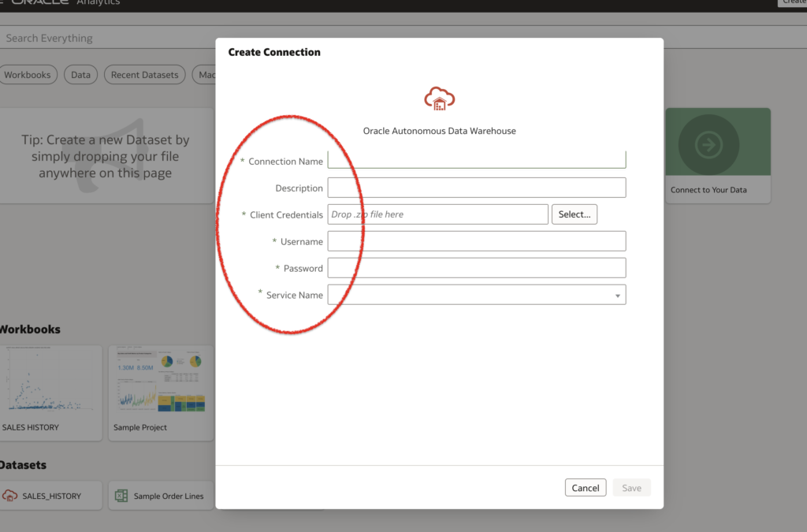
Task: Click the Username input field
Action: coord(477,241)
